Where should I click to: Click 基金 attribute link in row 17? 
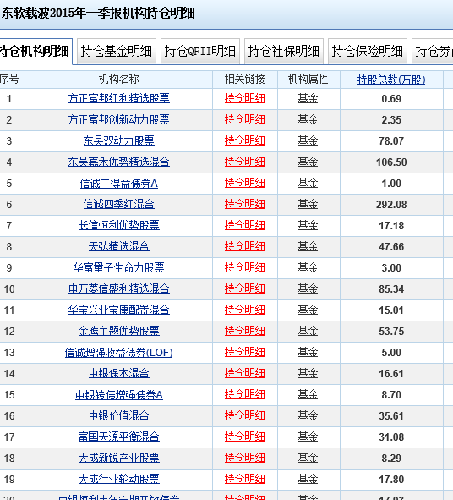pyautogui.click(x=308, y=437)
